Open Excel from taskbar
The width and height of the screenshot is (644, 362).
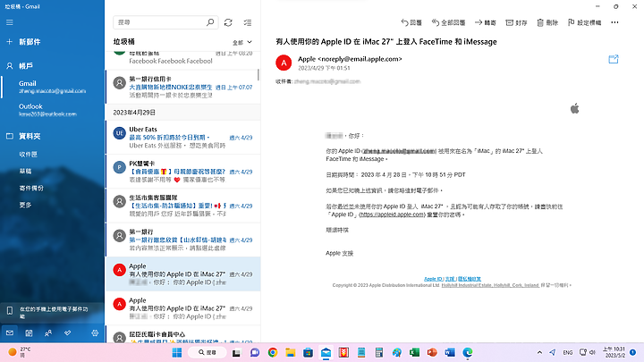pyautogui.click(x=414, y=352)
